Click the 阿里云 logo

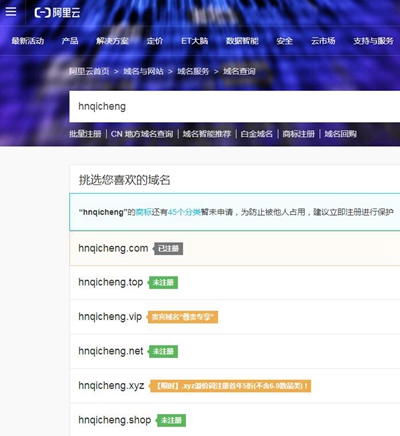tap(57, 13)
